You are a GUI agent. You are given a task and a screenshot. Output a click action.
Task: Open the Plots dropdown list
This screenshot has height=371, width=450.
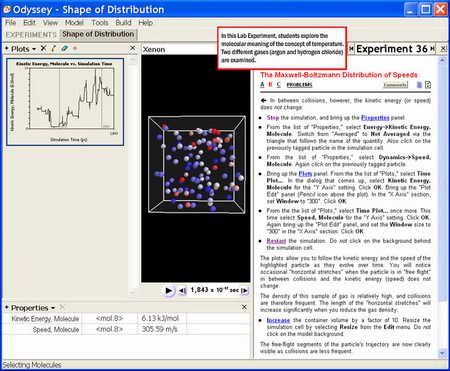point(34,49)
